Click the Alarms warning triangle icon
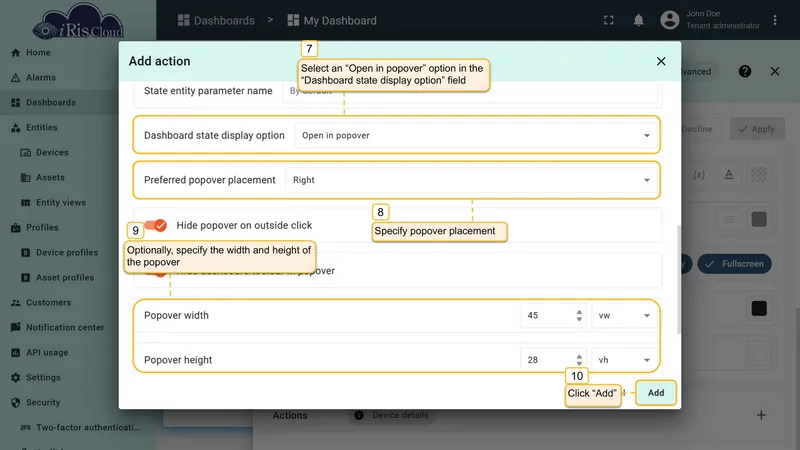Image resolution: width=800 pixels, height=450 pixels. click(x=15, y=78)
